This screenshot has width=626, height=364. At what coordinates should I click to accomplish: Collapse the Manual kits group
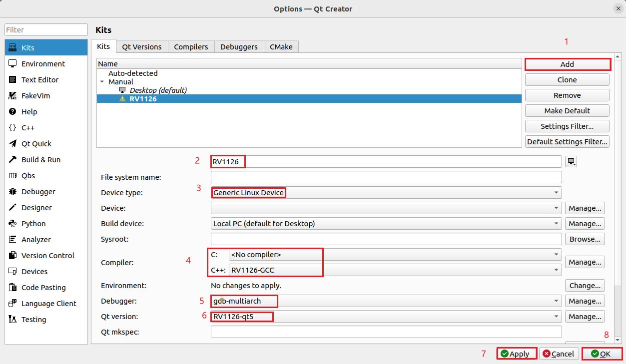[x=102, y=82]
